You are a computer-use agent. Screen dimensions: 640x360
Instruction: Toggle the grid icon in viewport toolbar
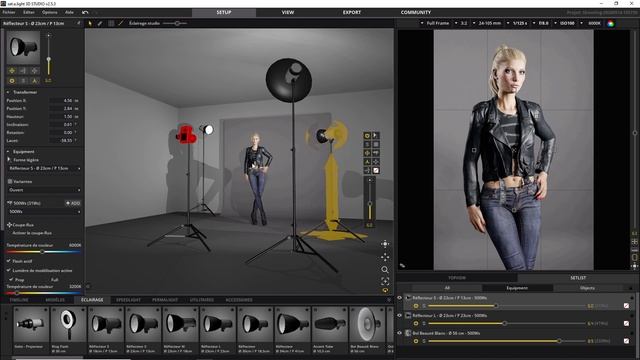click(111, 23)
